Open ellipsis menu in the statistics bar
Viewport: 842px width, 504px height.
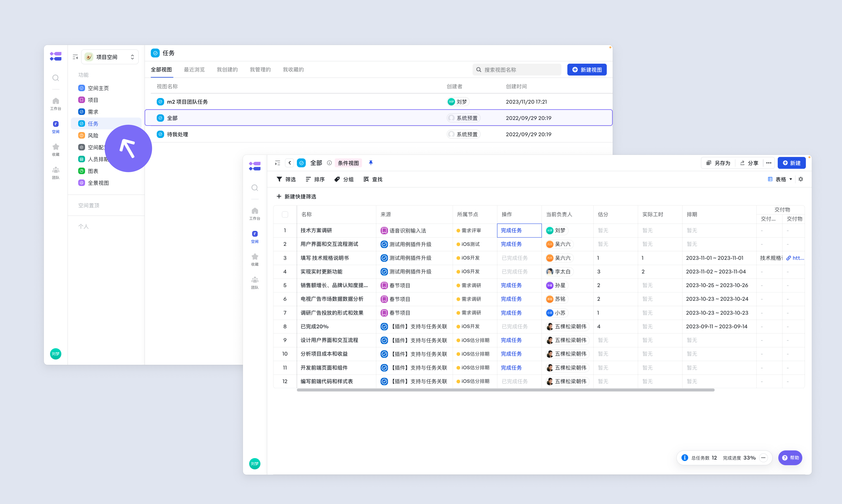pyautogui.click(x=763, y=458)
